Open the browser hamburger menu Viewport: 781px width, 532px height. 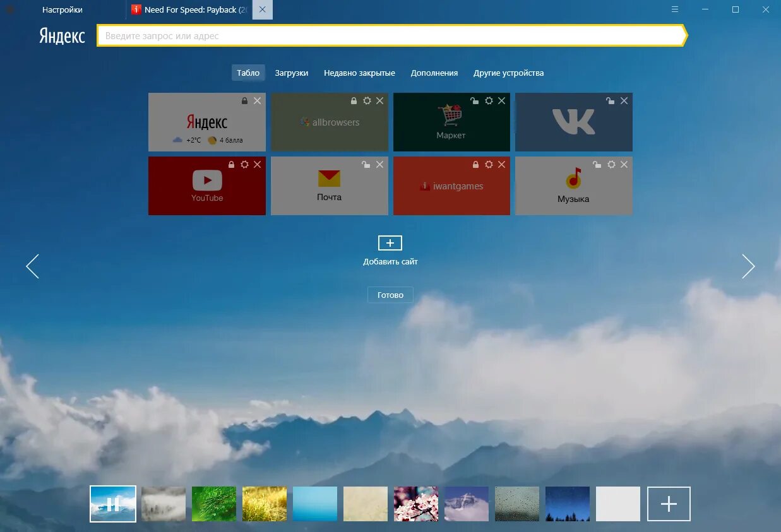tap(675, 9)
